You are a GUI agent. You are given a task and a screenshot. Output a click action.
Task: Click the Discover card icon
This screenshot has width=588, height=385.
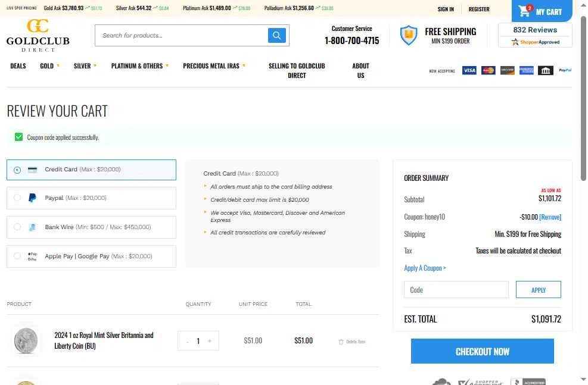point(508,70)
